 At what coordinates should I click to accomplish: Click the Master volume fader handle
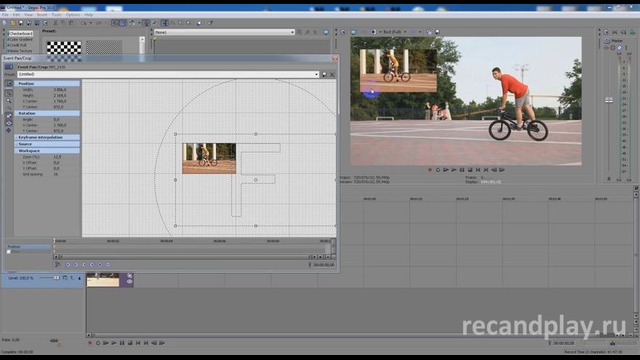pos(609,100)
